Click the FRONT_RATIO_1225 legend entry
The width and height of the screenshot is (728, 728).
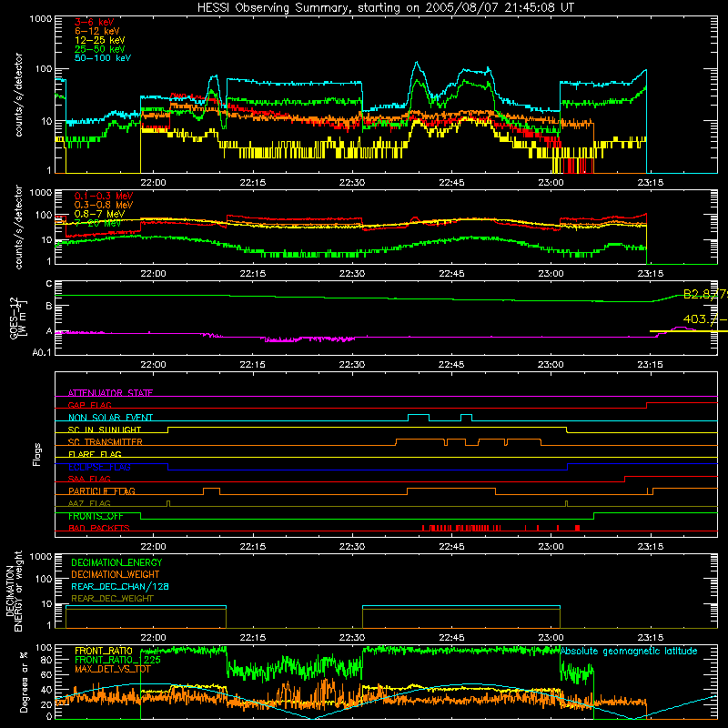tap(118, 660)
